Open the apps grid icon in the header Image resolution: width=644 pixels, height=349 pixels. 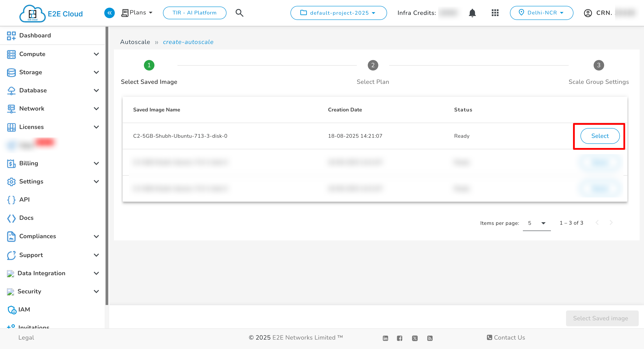point(495,13)
